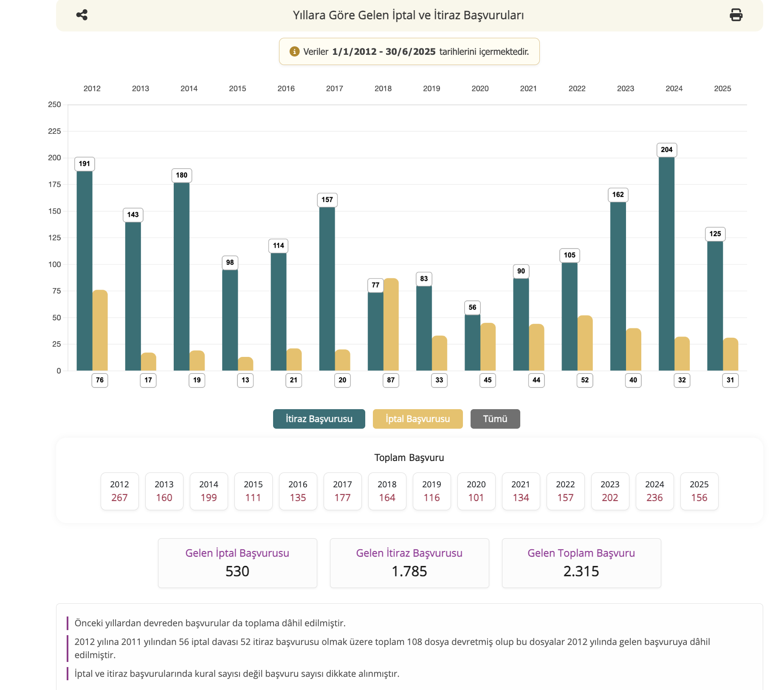Viewport: 784px width, 690px height.
Task: Click the Gelen İtiraz Başvurusu summary card
Action: click(409, 563)
